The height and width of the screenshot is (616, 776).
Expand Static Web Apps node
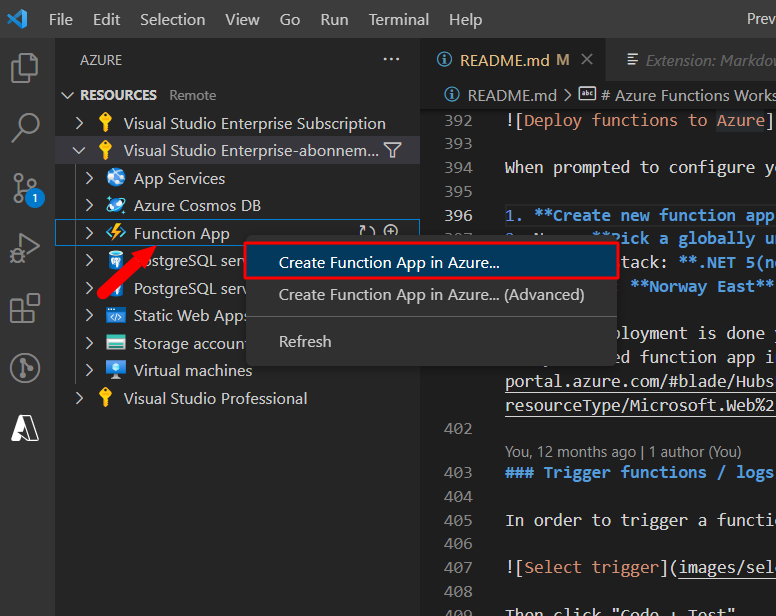89,316
